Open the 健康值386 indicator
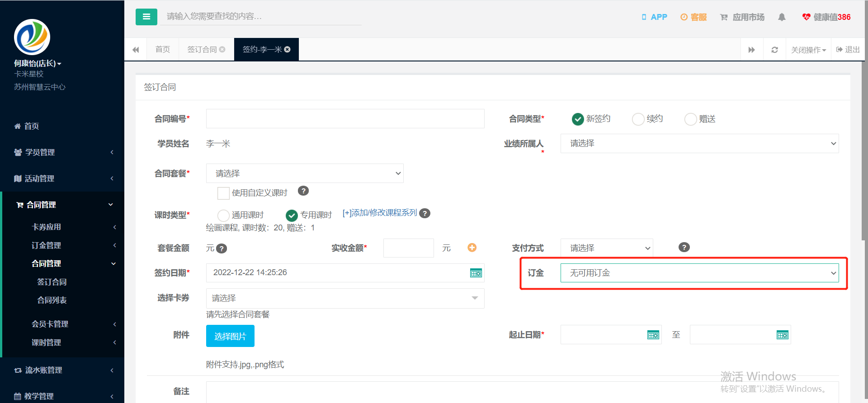Viewport: 868px width, 403px height. pyautogui.click(x=826, y=17)
